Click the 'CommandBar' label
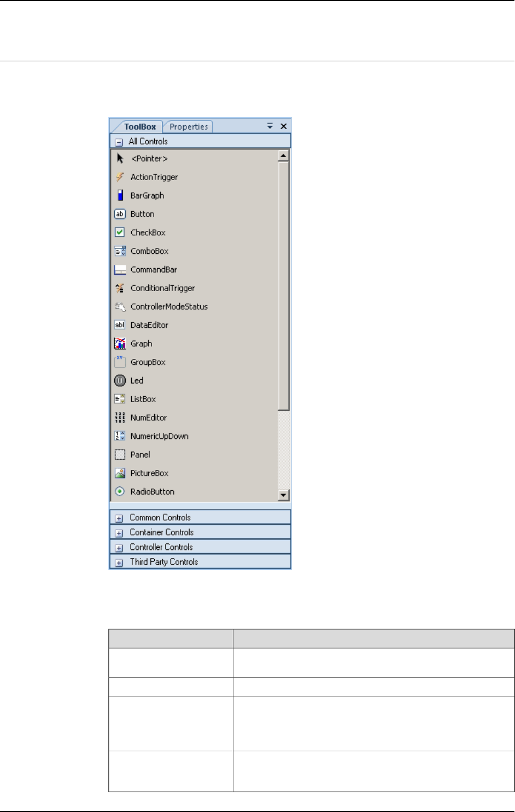This screenshot has width=515, height=812. (154, 270)
